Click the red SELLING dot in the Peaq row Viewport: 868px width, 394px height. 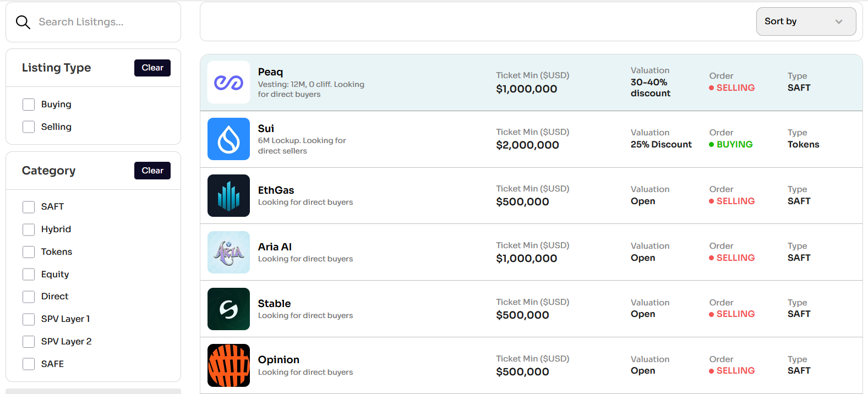click(712, 88)
